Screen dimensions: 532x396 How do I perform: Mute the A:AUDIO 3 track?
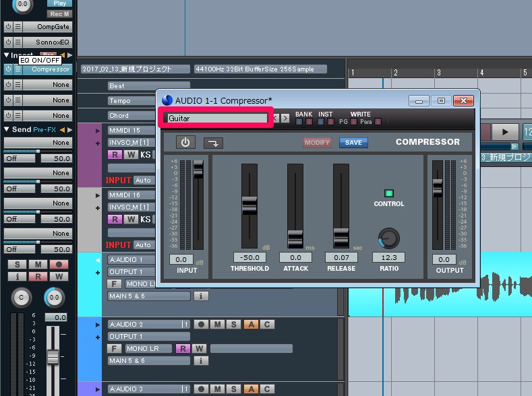click(x=218, y=389)
